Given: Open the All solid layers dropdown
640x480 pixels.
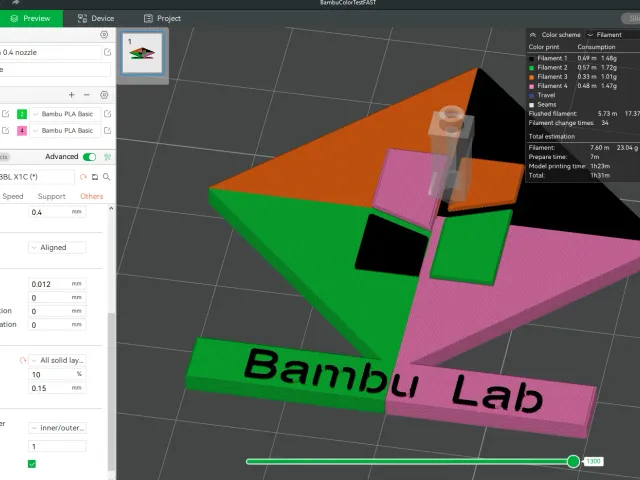Looking at the screenshot, I should coord(57,360).
